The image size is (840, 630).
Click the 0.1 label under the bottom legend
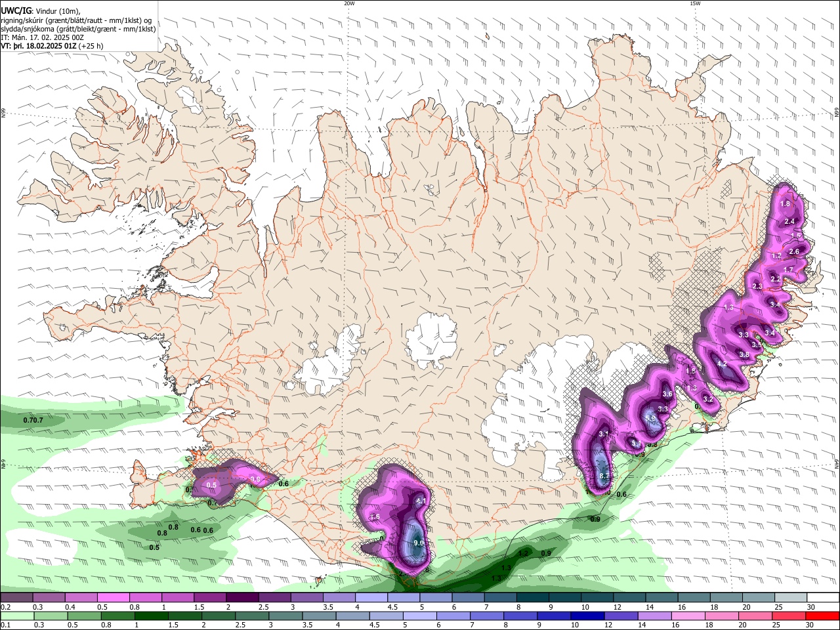pyautogui.click(x=5, y=625)
